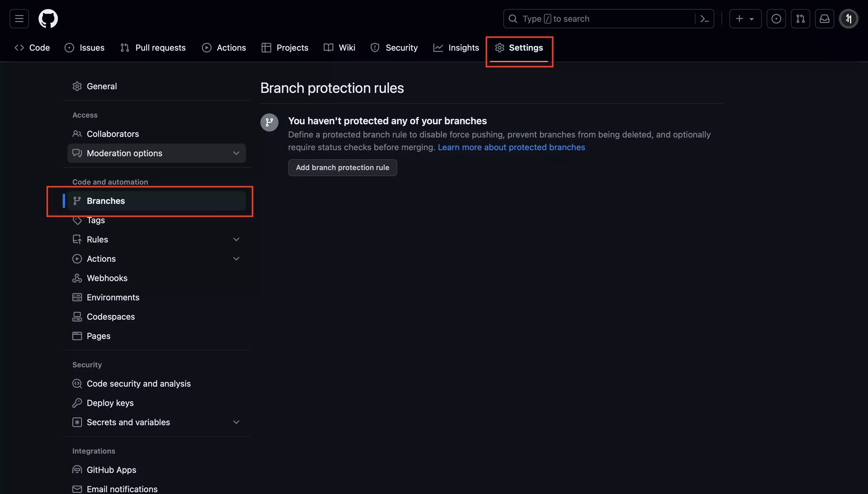Open Webhooks settings
This screenshot has width=868, height=494.
coord(157,278)
